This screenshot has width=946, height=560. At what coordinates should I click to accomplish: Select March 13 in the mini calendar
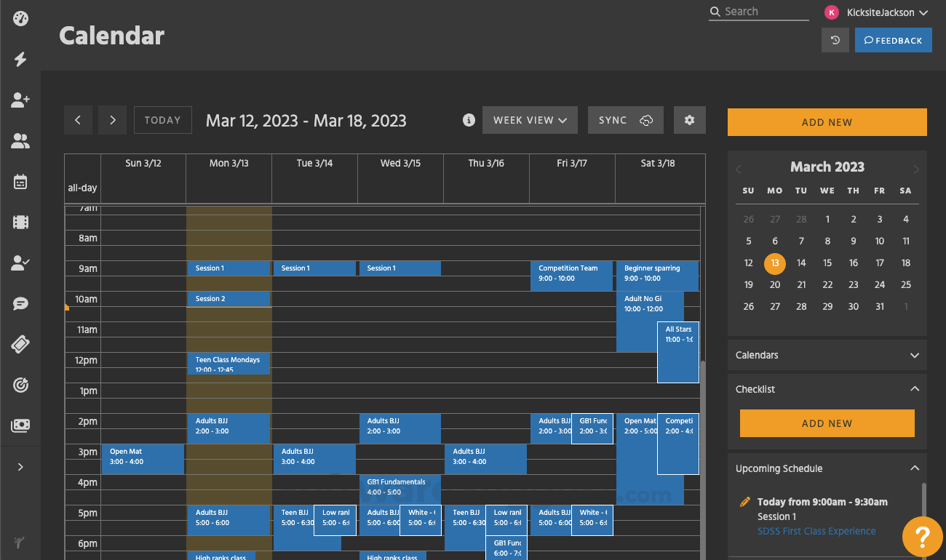click(774, 263)
